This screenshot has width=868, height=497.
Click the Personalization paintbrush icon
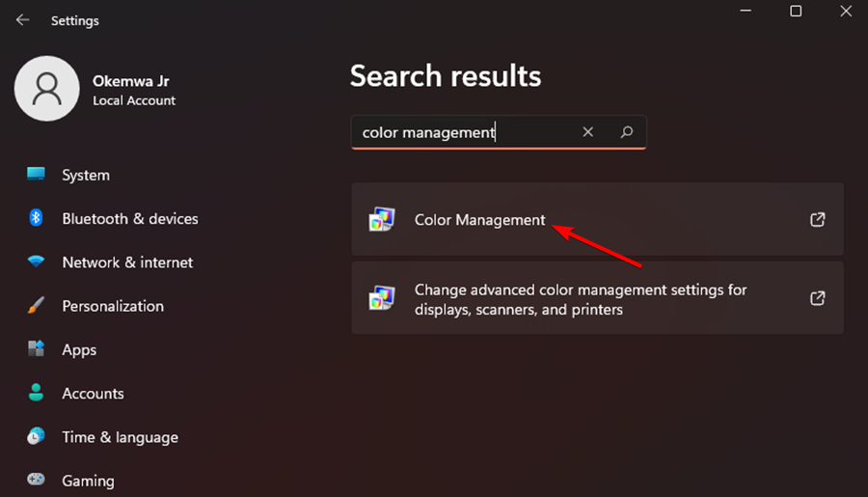coord(37,306)
